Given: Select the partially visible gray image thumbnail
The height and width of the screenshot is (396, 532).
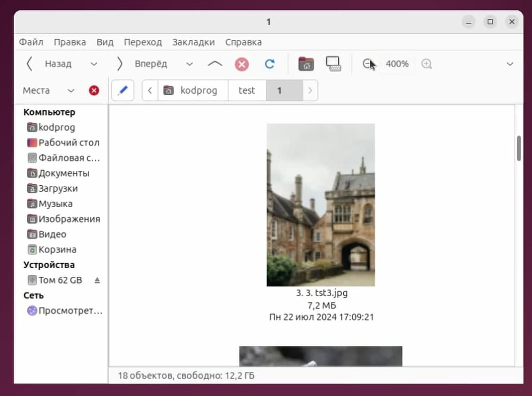Looking at the screenshot, I should 321,356.
